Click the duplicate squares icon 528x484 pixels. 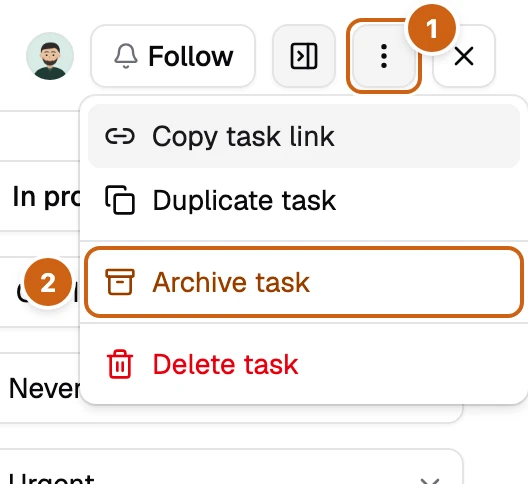pos(120,200)
